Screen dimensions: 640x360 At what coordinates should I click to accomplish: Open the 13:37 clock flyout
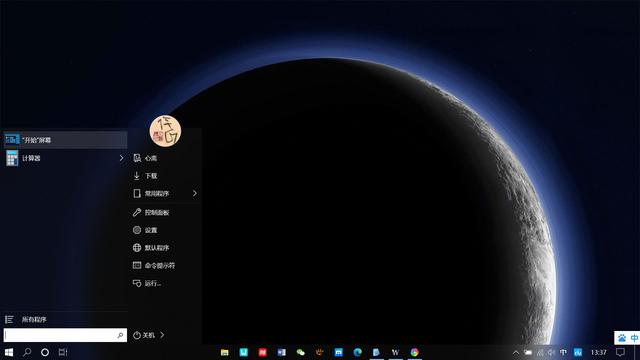click(x=598, y=352)
